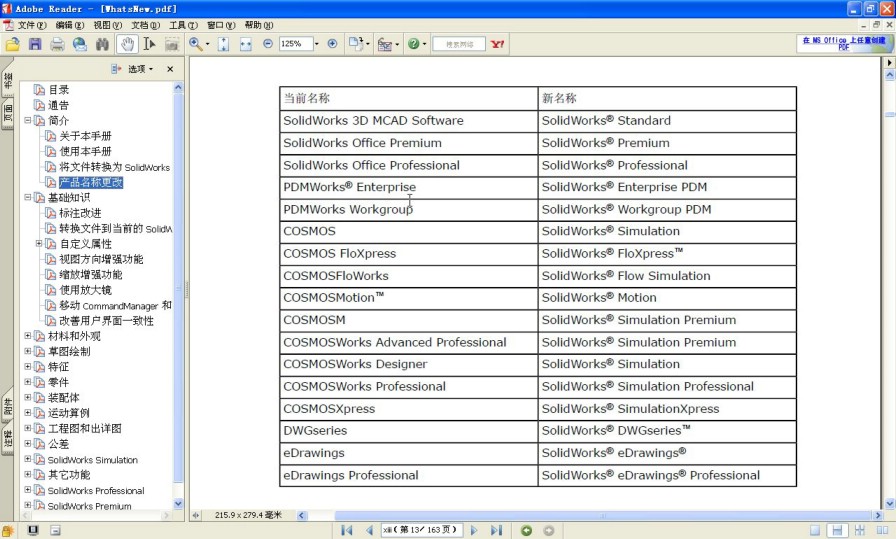Screen dimensions: 896x539
Task: Open the 文档 menu
Action: 145,25
